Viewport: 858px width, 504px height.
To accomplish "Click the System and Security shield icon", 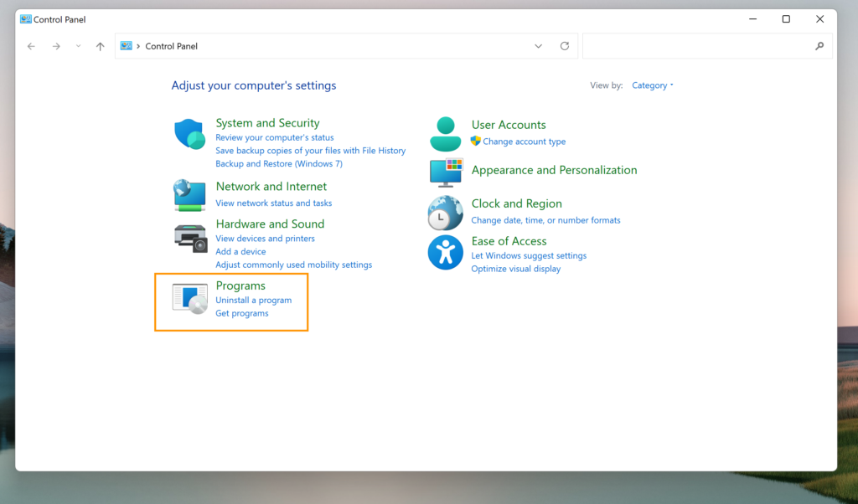I will click(189, 134).
